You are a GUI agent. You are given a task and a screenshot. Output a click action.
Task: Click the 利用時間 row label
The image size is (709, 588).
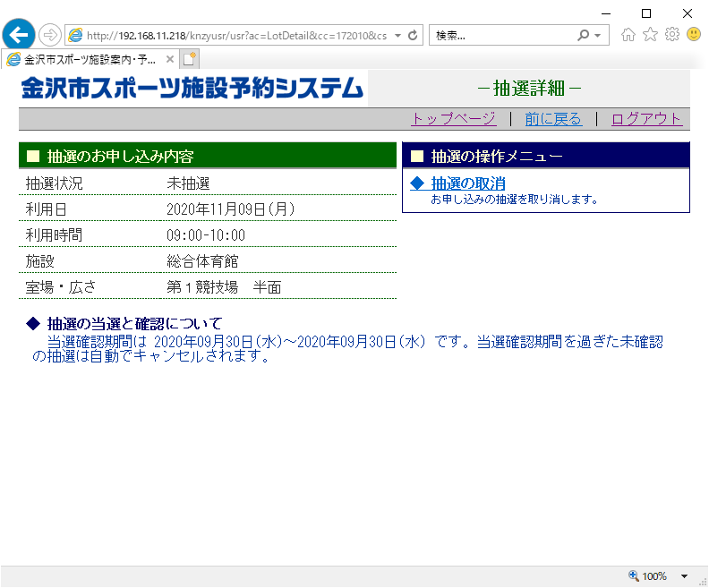point(54,235)
